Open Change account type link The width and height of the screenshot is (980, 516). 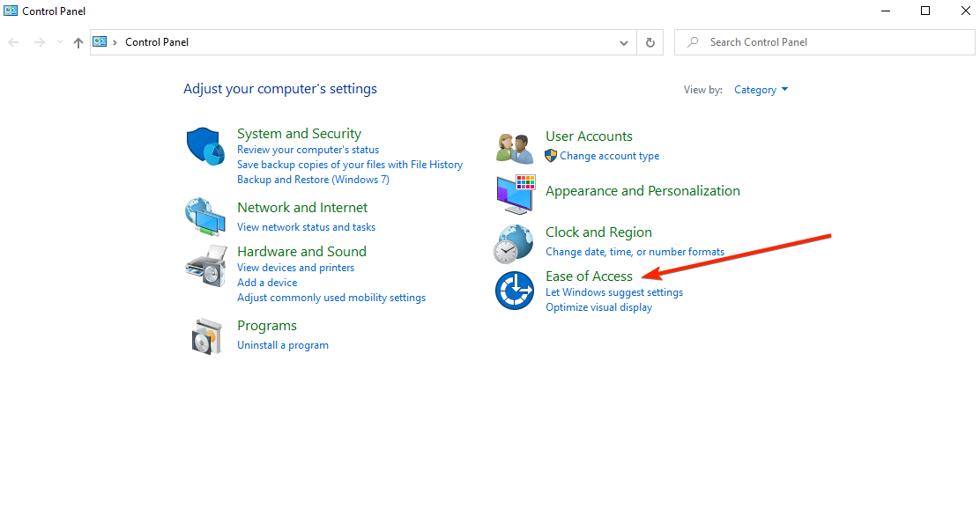tap(609, 156)
